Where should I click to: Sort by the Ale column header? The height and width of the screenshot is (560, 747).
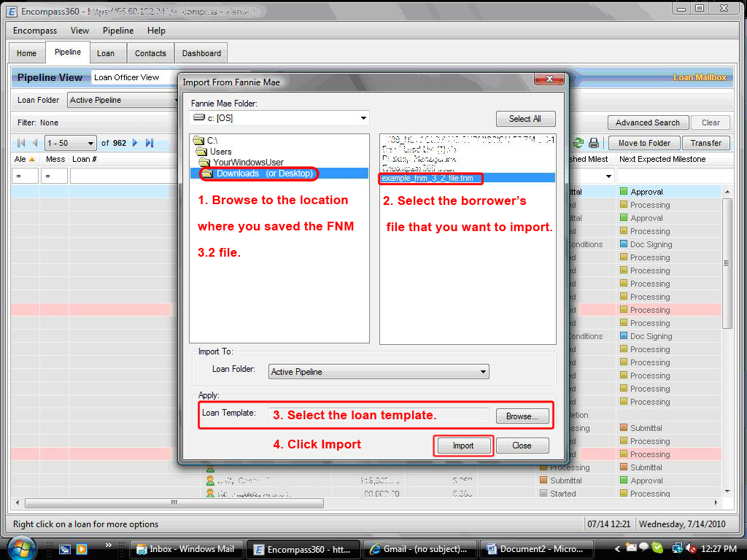[25, 159]
